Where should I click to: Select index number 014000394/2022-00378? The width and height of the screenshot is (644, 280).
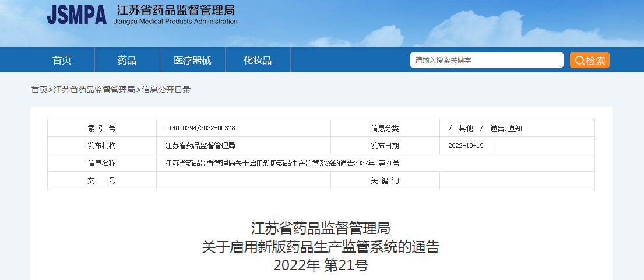coord(200,128)
